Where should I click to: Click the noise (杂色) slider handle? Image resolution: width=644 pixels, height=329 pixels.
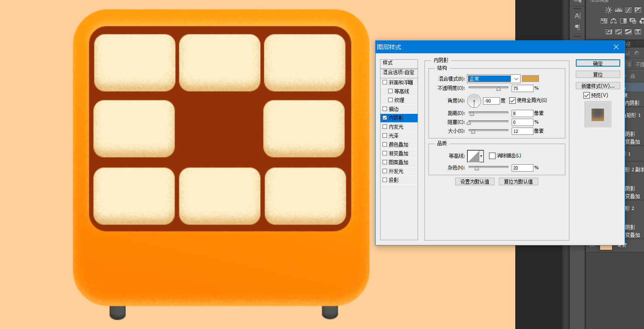tap(477, 168)
